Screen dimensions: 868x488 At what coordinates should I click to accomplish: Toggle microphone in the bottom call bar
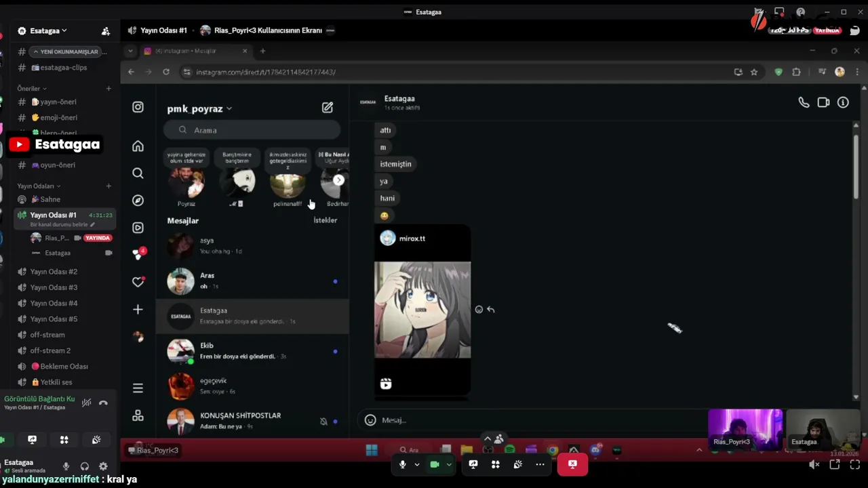click(402, 464)
